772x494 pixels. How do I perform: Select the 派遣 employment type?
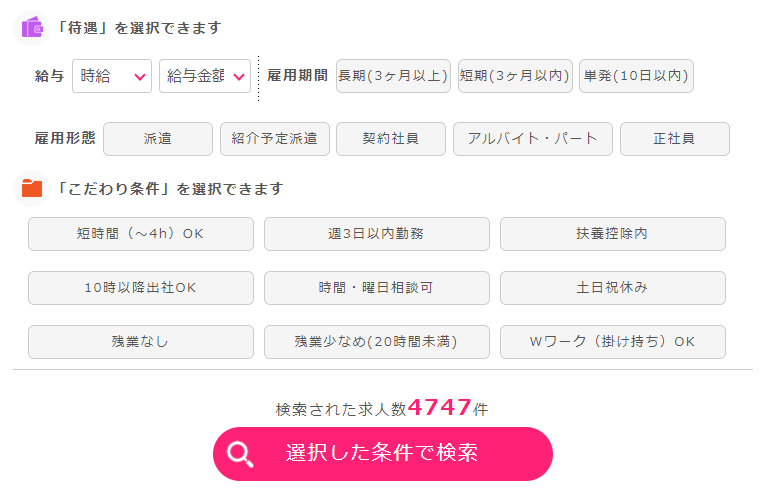pos(158,139)
